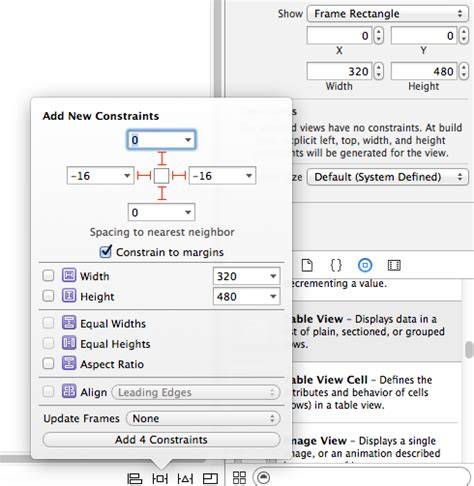Image resolution: width=474 pixels, height=486 pixels.
Task: Switch library to icon grid view
Action: [x=239, y=478]
